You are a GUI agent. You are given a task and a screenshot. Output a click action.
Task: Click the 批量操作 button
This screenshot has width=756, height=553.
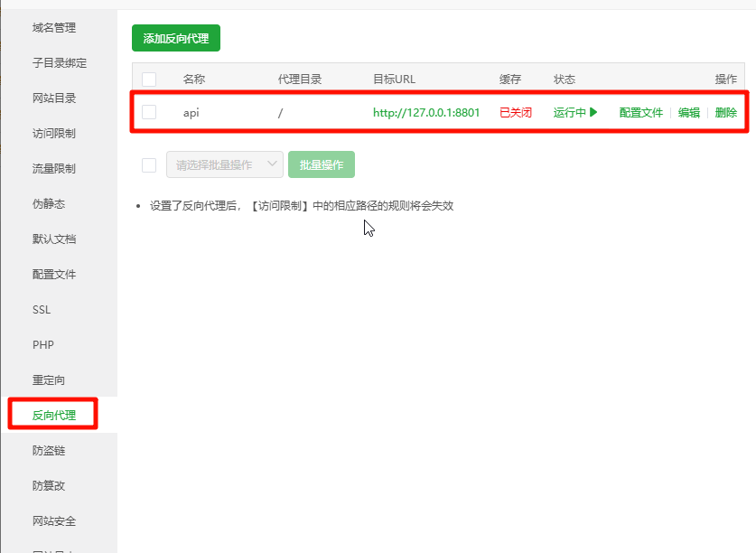click(x=322, y=164)
